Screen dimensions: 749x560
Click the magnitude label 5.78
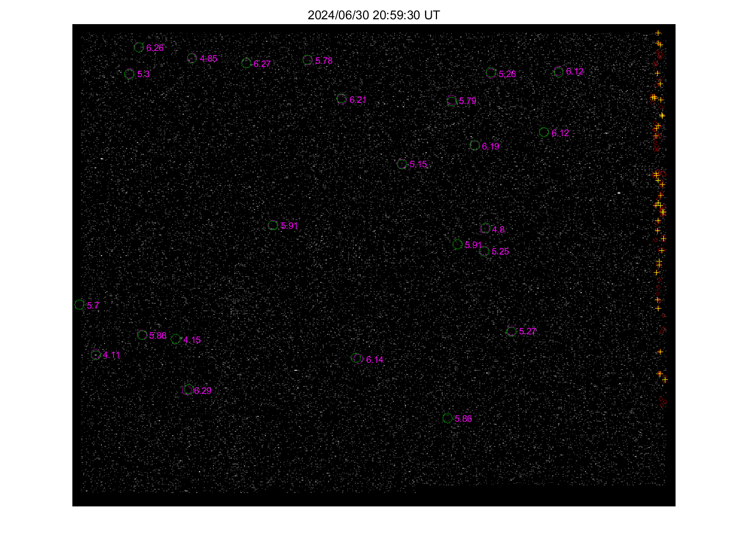324,61
